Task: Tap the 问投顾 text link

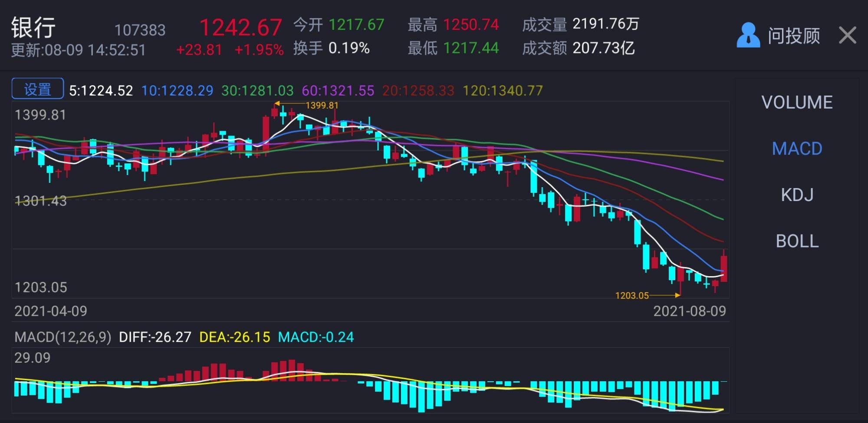Action: point(794,36)
